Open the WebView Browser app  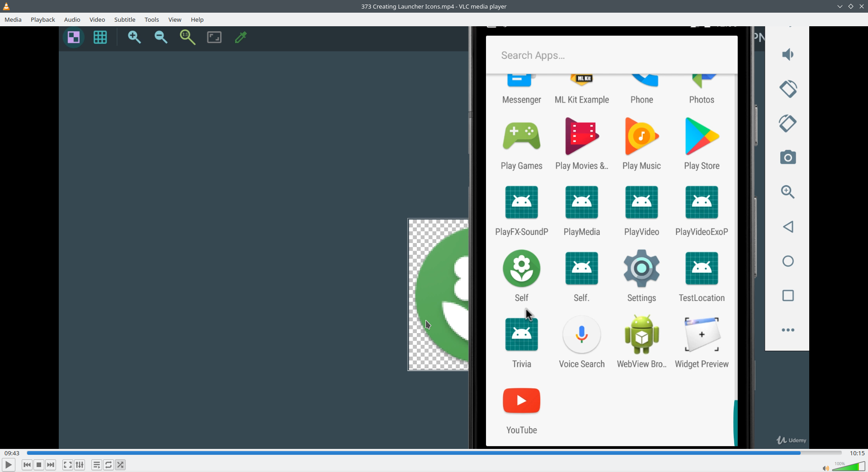click(x=642, y=343)
